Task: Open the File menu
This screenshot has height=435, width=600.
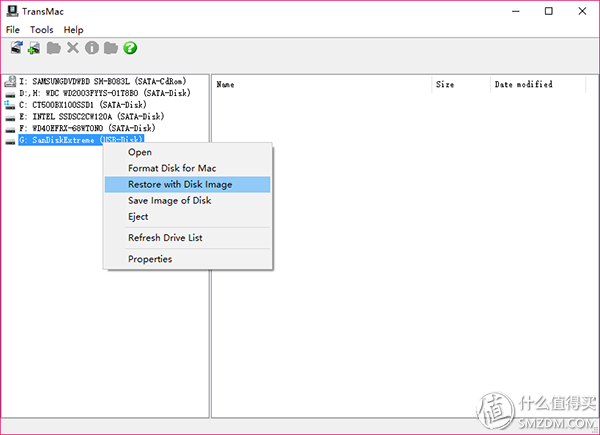Action: click(x=13, y=29)
